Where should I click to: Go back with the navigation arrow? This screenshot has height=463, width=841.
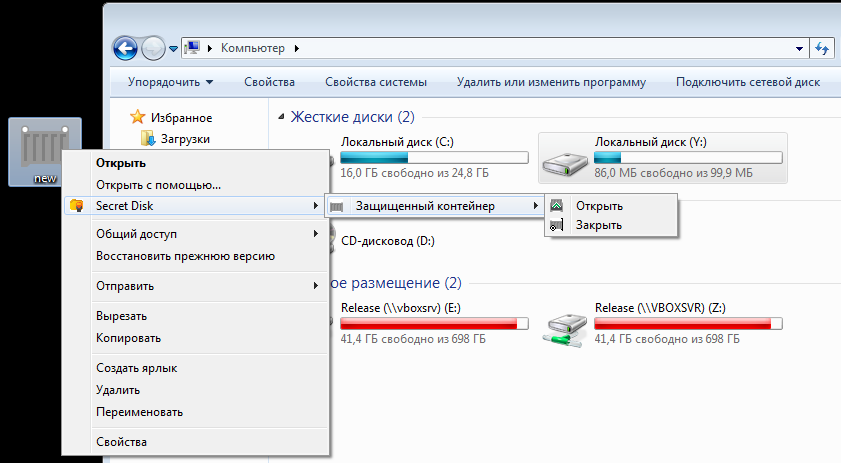(x=124, y=47)
